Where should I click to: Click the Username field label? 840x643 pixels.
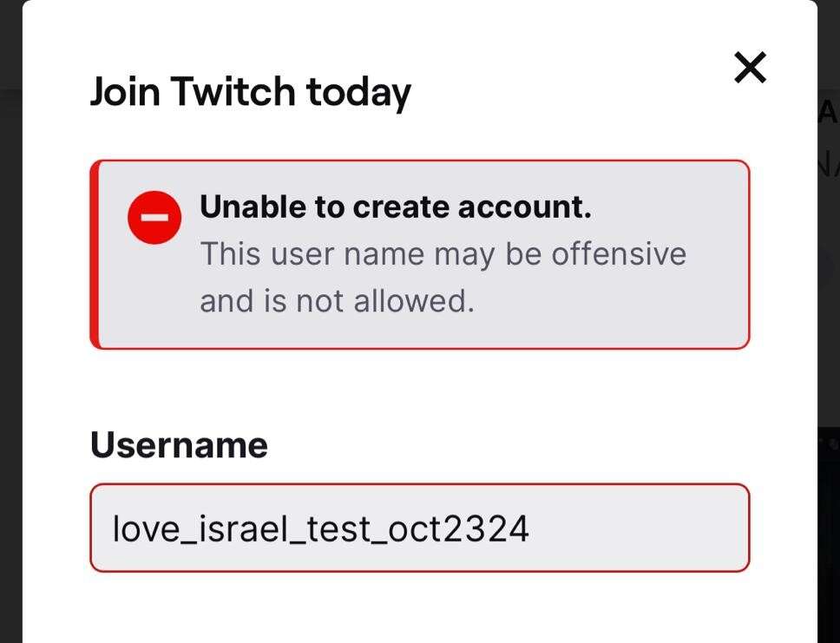point(178,444)
